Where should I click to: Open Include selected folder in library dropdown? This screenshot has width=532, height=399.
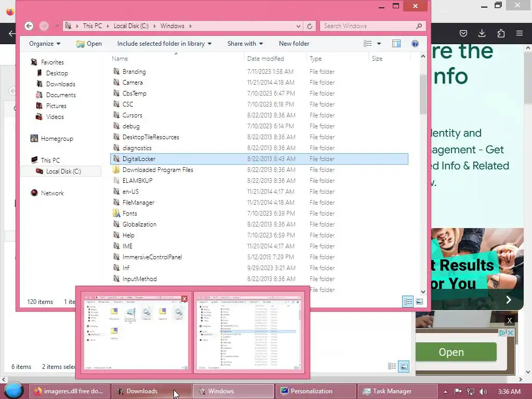point(164,44)
